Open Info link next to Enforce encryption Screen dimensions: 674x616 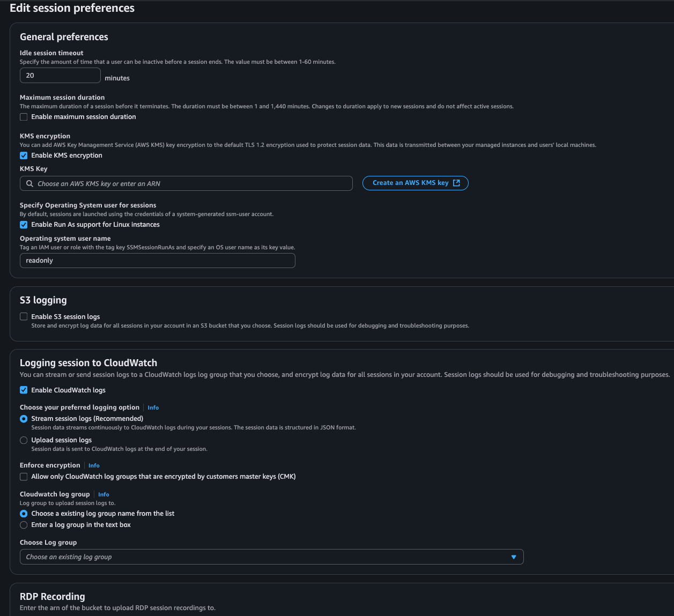tap(94, 466)
